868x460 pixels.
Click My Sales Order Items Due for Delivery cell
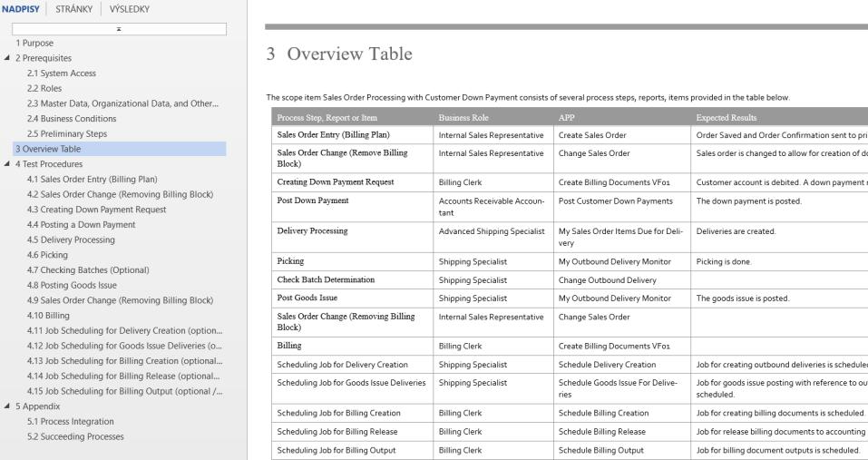click(620, 237)
